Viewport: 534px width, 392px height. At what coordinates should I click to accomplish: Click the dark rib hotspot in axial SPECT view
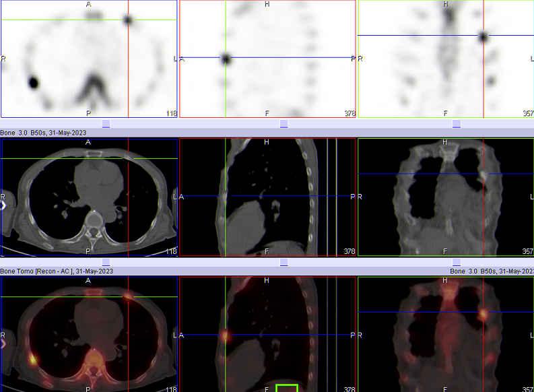[x=33, y=83]
